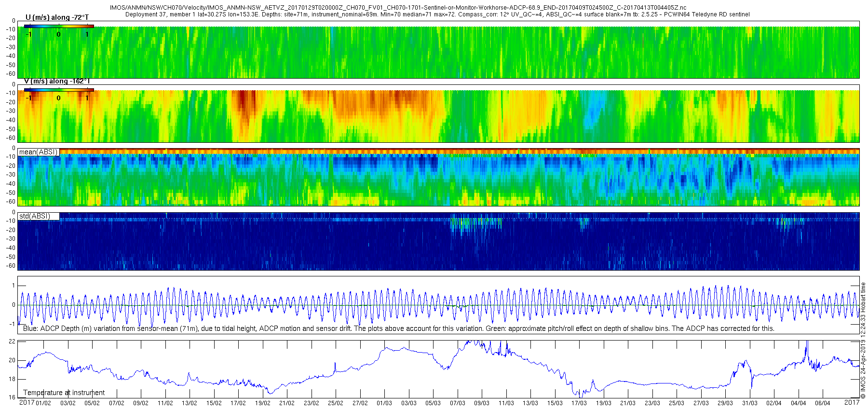Click the 'Deployment 37, member 1' subtitle line
The width and height of the screenshot is (868, 410).
pyautogui.click(x=437, y=14)
